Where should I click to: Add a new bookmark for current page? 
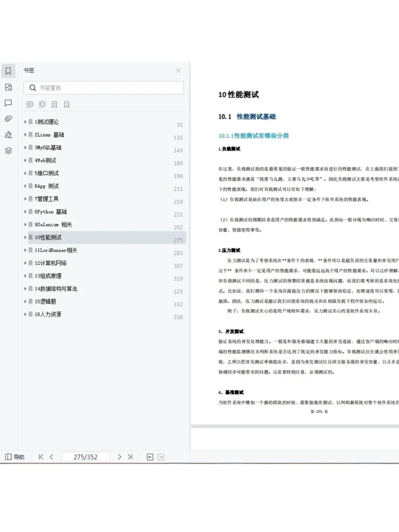click(54, 104)
